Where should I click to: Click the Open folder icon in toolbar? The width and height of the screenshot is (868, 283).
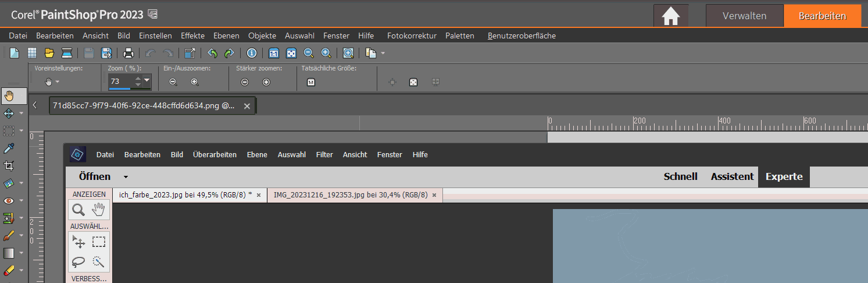point(49,53)
